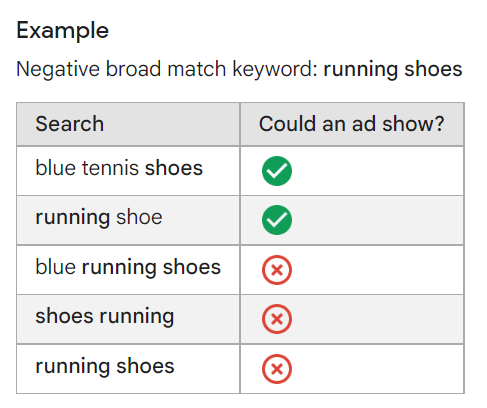Select the 'Could an ad show?' column header
The image size is (487, 408).
click(x=352, y=124)
